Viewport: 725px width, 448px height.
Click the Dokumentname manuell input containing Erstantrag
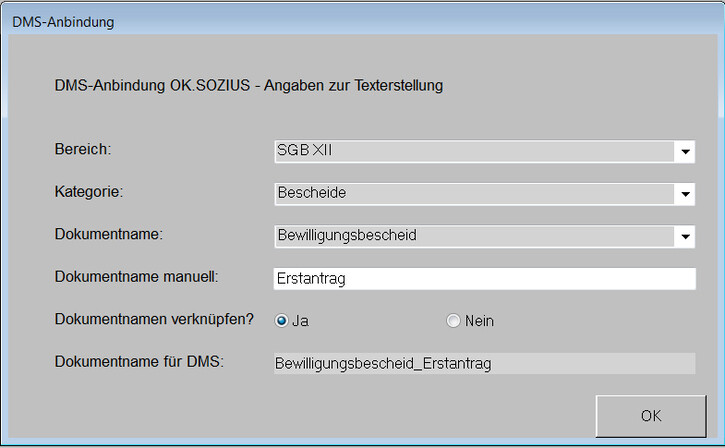coord(484,279)
